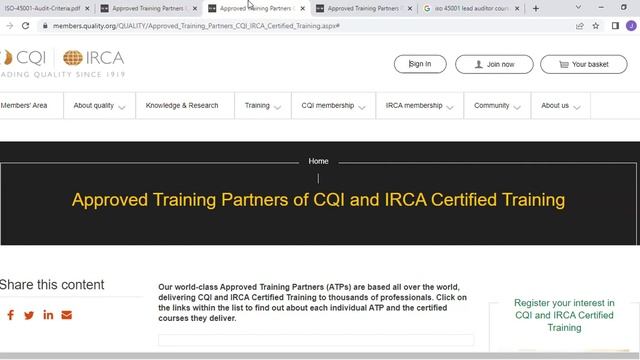Screen dimensions: 640x360
Task: Share page via LinkedIn icon
Action: (48, 315)
